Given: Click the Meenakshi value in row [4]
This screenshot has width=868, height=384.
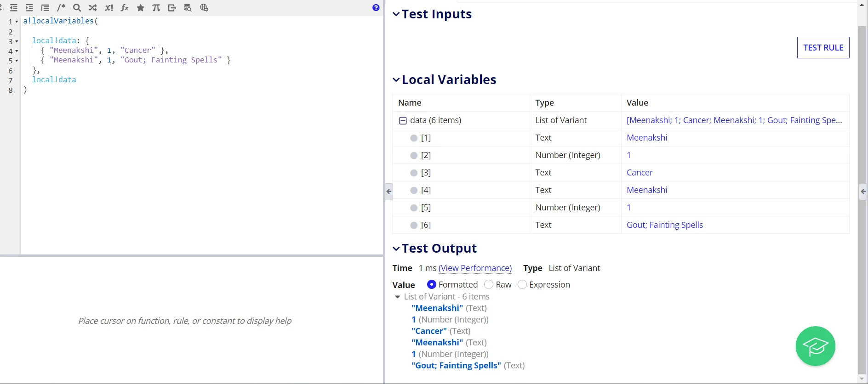Looking at the screenshot, I should (647, 190).
